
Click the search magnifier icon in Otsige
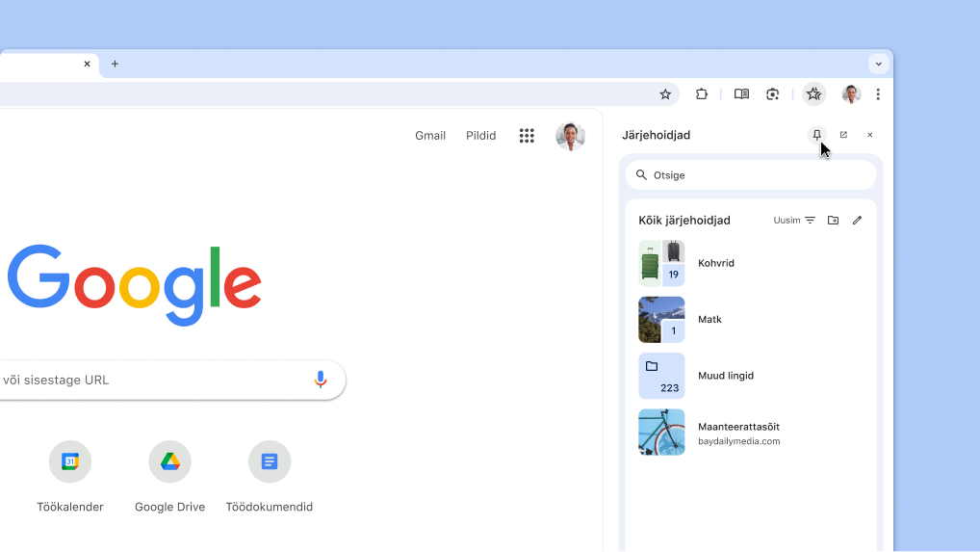[641, 175]
